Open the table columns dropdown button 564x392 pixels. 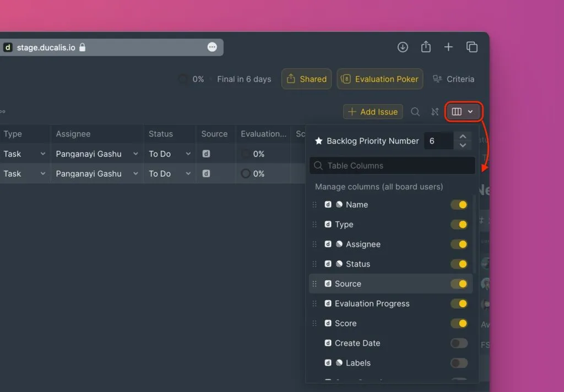pos(463,112)
